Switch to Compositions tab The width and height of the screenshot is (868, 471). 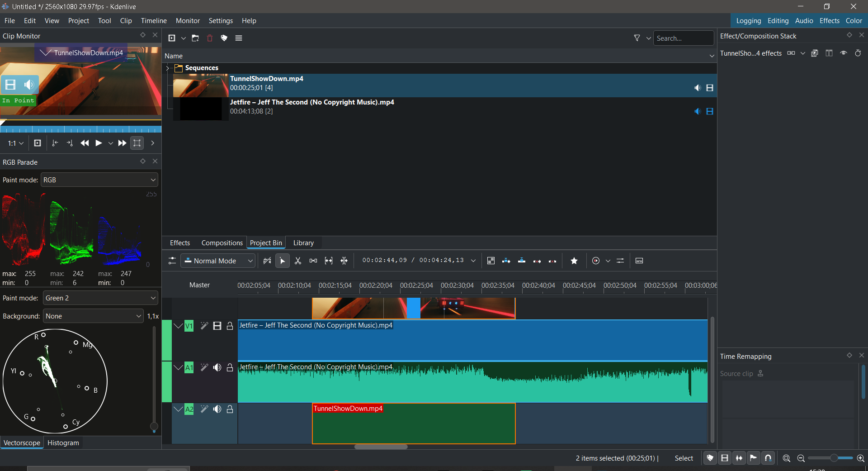pos(222,243)
